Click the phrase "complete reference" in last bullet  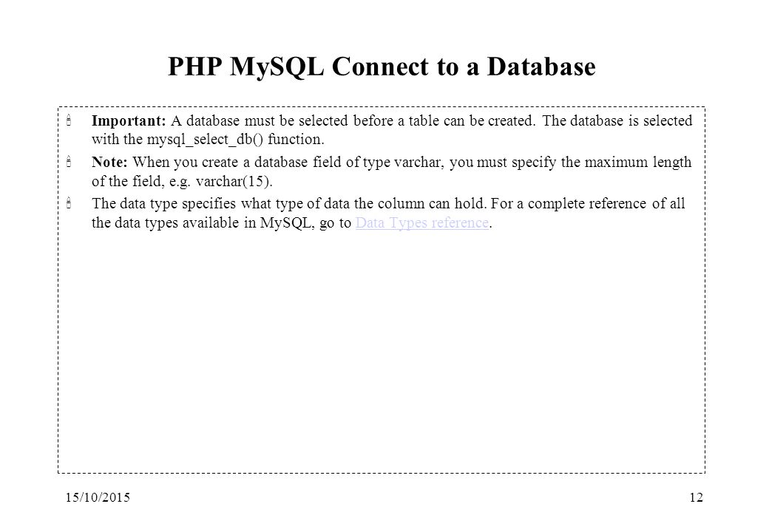587,204
